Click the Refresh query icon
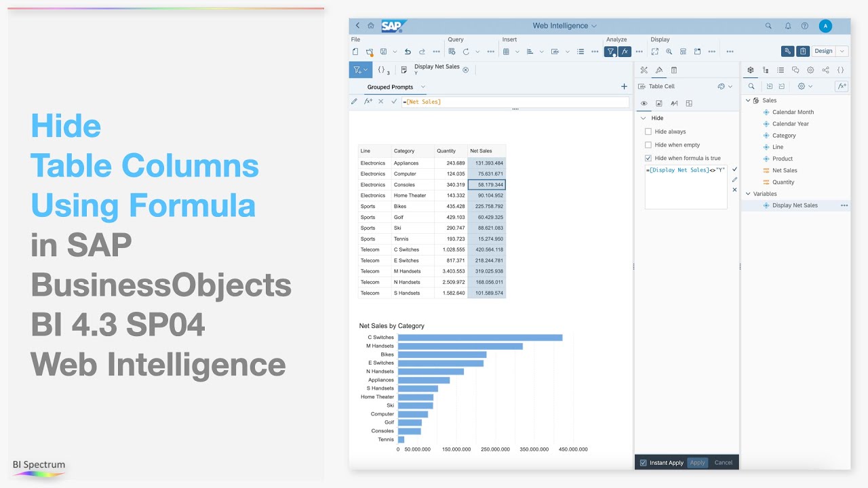 tap(466, 52)
